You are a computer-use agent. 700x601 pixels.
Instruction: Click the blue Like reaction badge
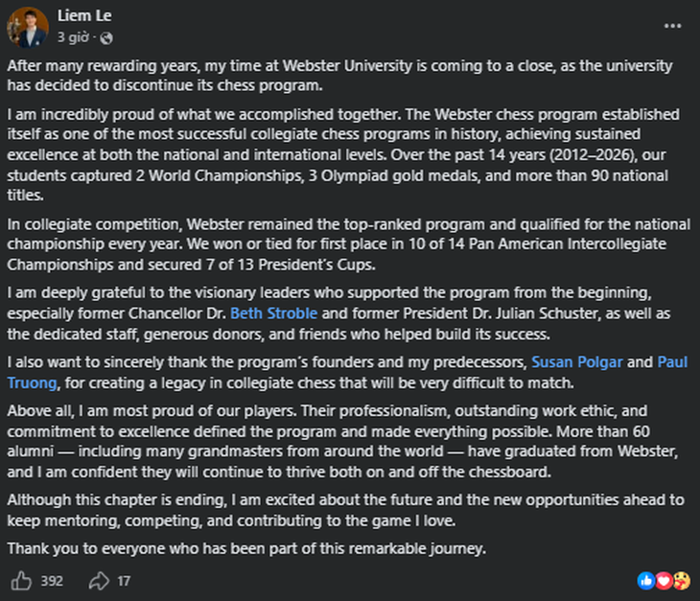click(646, 581)
